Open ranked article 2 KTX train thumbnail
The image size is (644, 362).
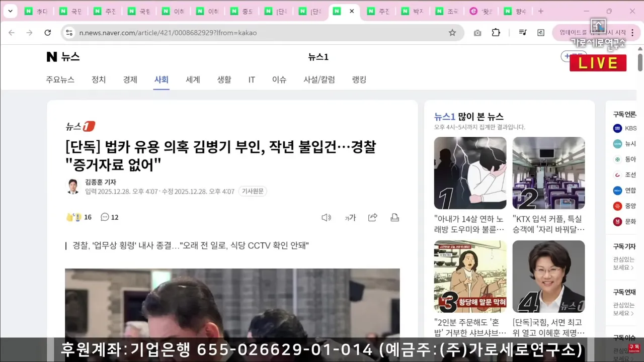[x=549, y=173]
